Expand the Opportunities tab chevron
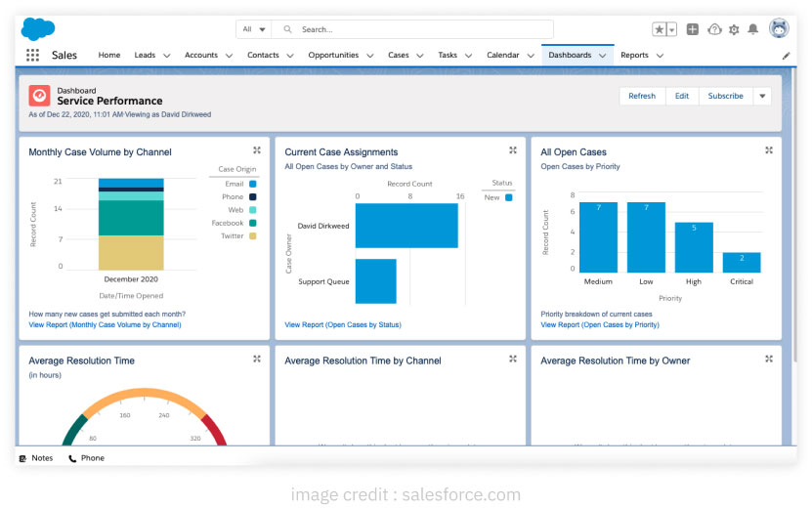This screenshot has height=508, width=812. [x=369, y=56]
